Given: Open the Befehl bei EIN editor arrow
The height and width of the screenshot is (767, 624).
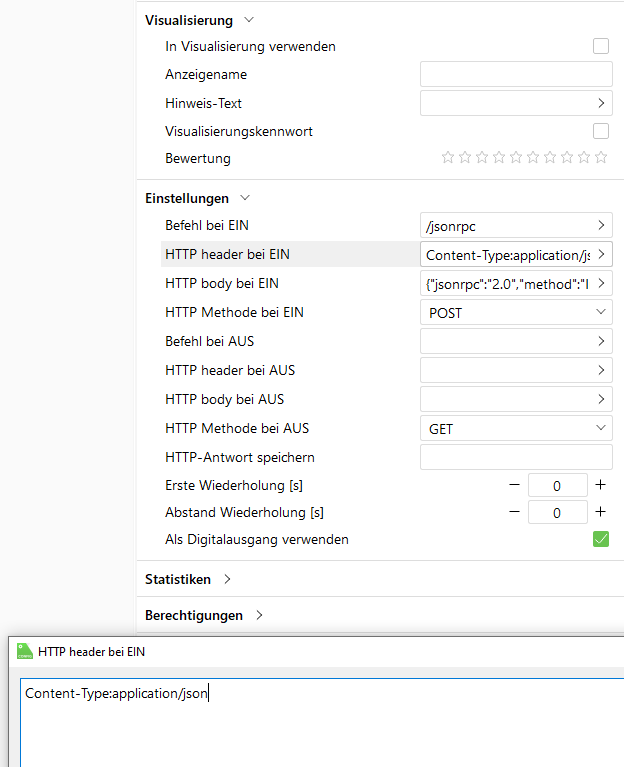Looking at the screenshot, I should click(601, 226).
